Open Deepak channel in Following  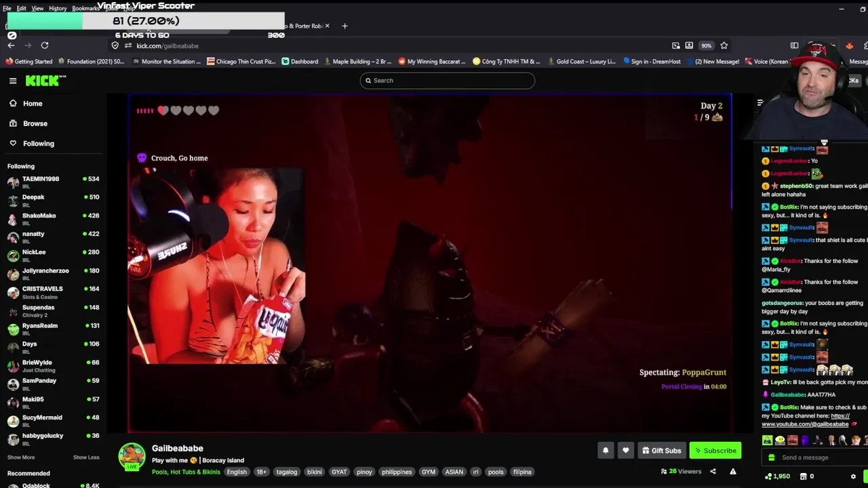pos(53,200)
